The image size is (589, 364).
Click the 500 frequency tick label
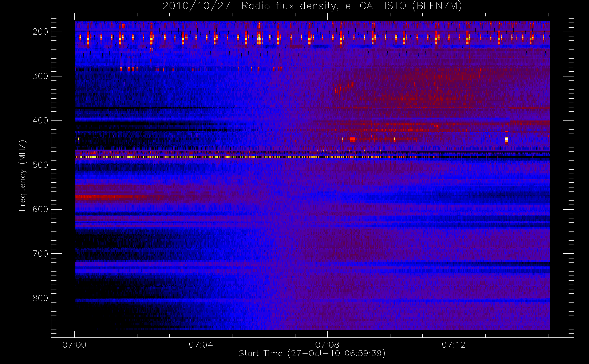point(40,165)
